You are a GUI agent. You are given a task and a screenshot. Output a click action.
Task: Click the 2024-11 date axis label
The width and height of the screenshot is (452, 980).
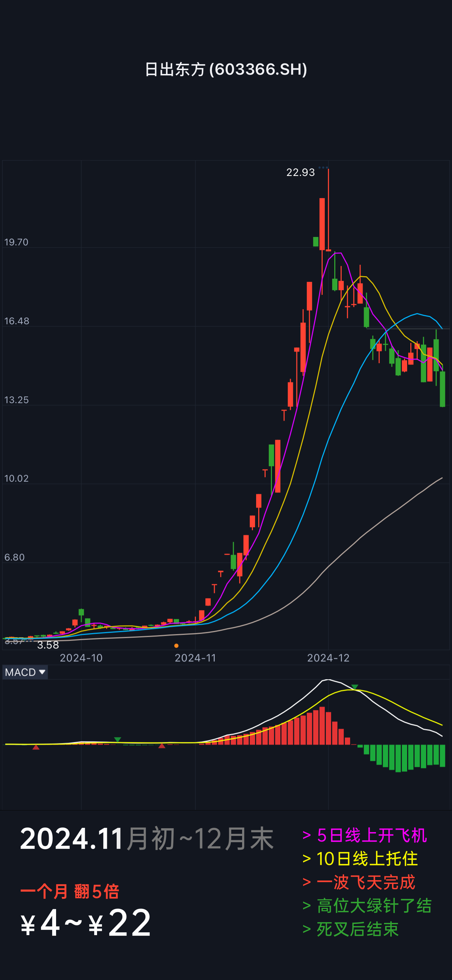pos(195,658)
